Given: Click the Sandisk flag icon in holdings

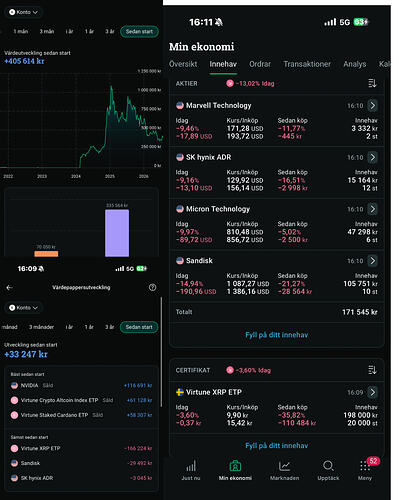Looking at the screenshot, I should point(180,261).
